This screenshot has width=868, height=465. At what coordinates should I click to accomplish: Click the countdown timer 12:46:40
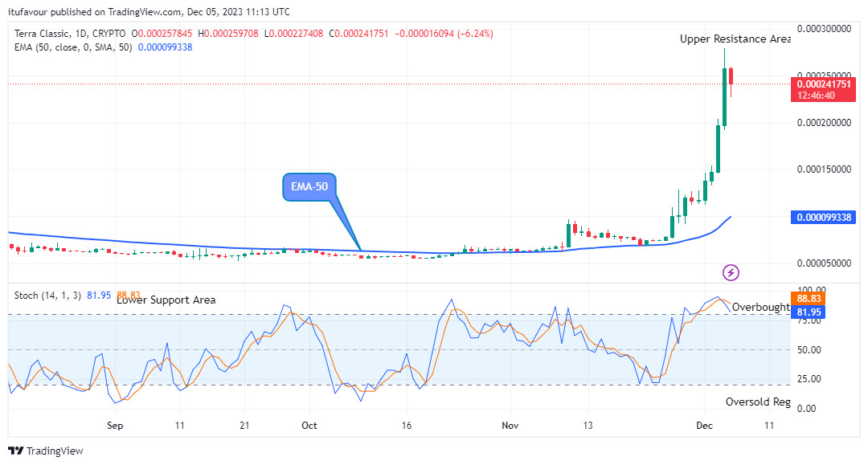click(x=816, y=96)
